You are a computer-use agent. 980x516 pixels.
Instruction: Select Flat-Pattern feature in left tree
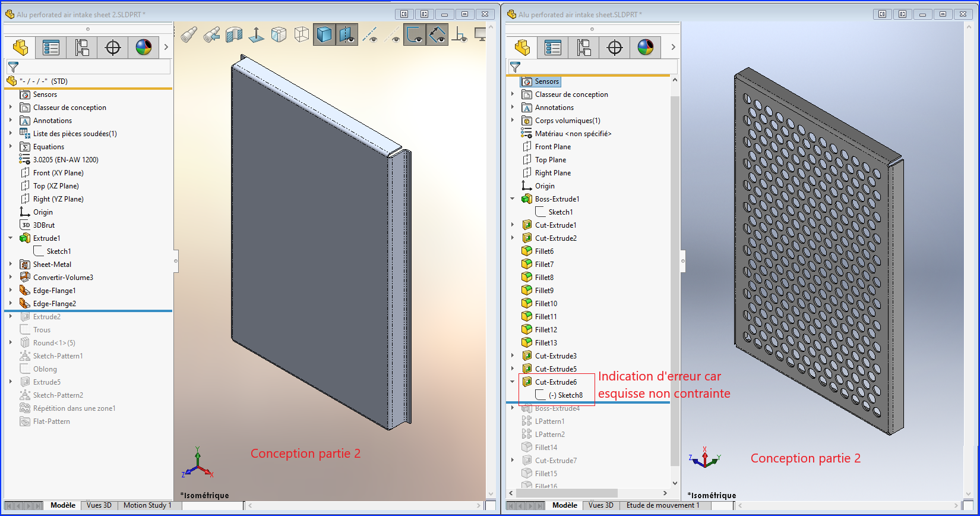52,421
